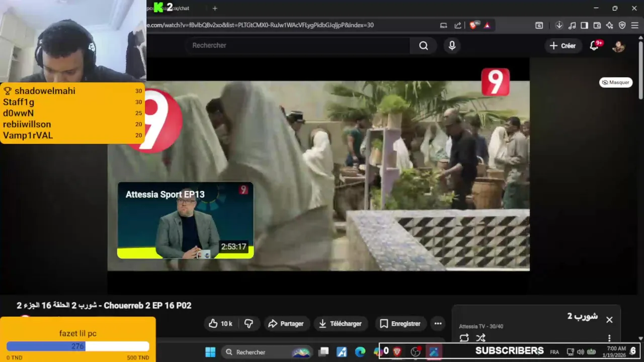Open the Windows Start menu
644x362 pixels.
pyautogui.click(x=210, y=352)
